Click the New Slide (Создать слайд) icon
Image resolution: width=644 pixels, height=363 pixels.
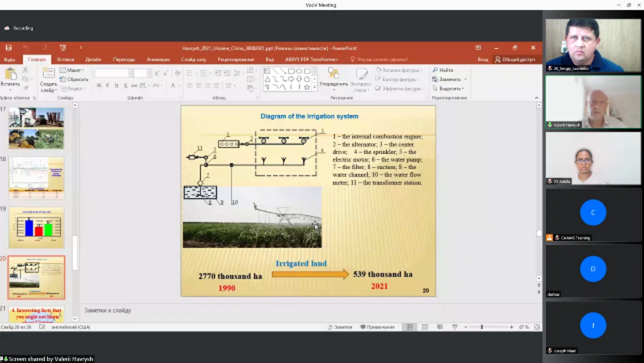click(x=49, y=74)
